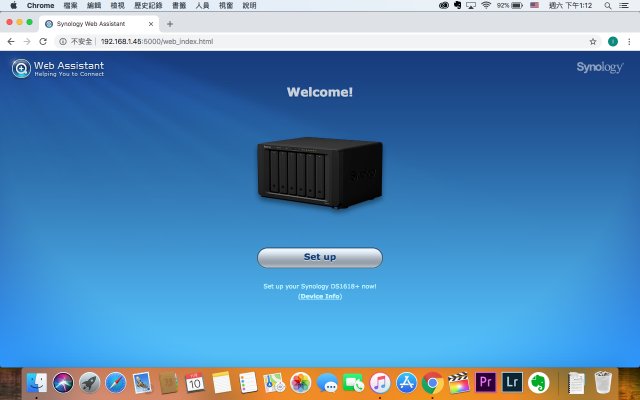Bookmark this page with the star
Image resolution: width=640 pixels, height=400 pixels.
click(x=593, y=41)
